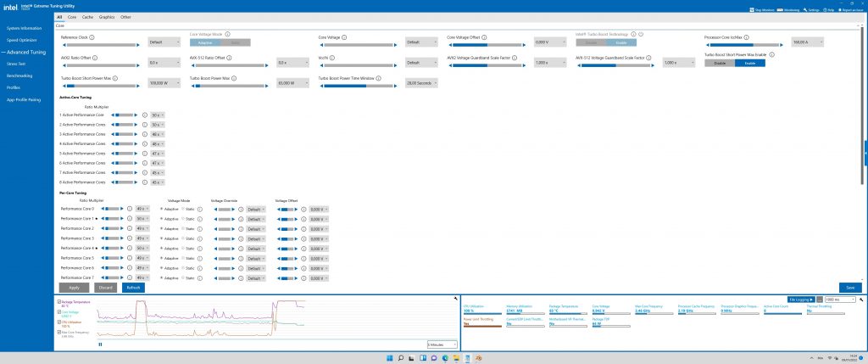Toggle Max Core Frequency graph checkbox
This screenshot has width=868, height=364.
59,332
